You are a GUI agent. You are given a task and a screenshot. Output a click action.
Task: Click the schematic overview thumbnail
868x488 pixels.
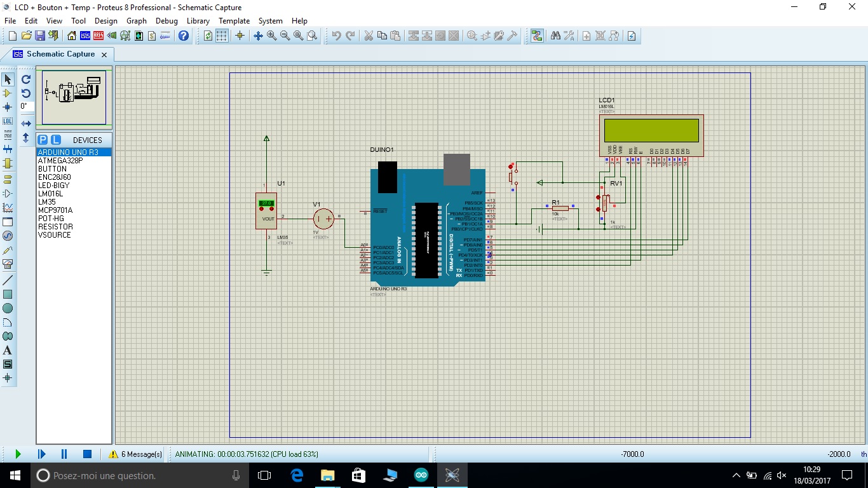74,97
